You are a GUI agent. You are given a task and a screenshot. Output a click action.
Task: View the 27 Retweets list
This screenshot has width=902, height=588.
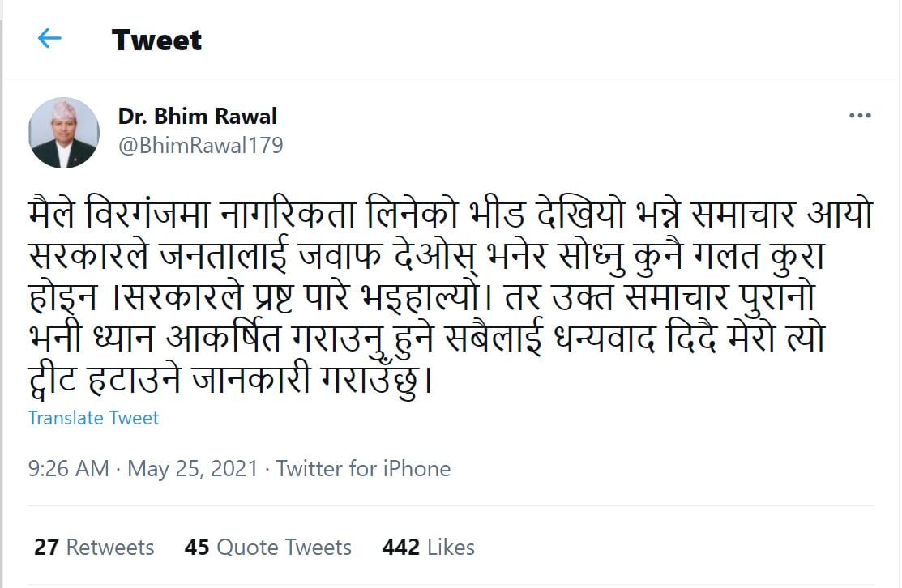pyautogui.click(x=94, y=548)
